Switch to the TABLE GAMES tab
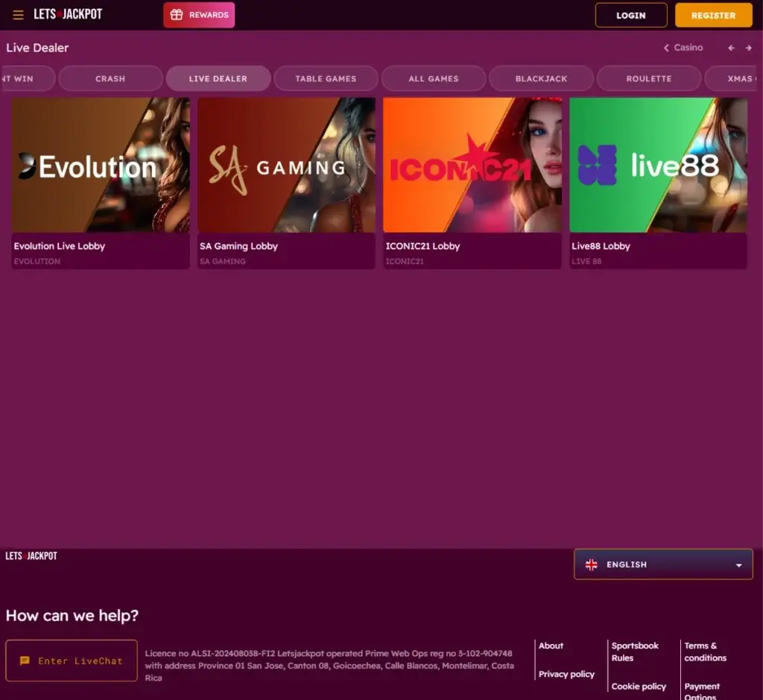Image resolution: width=763 pixels, height=700 pixels. pyautogui.click(x=326, y=78)
